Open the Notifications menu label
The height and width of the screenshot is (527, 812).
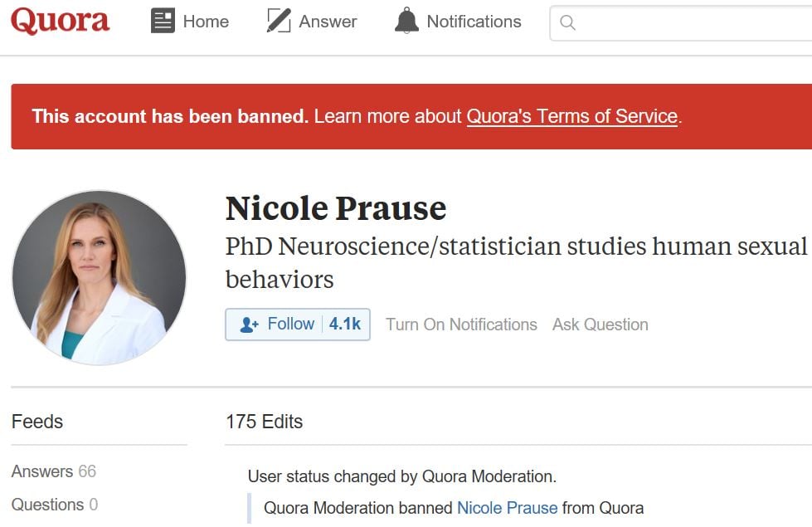(x=474, y=22)
